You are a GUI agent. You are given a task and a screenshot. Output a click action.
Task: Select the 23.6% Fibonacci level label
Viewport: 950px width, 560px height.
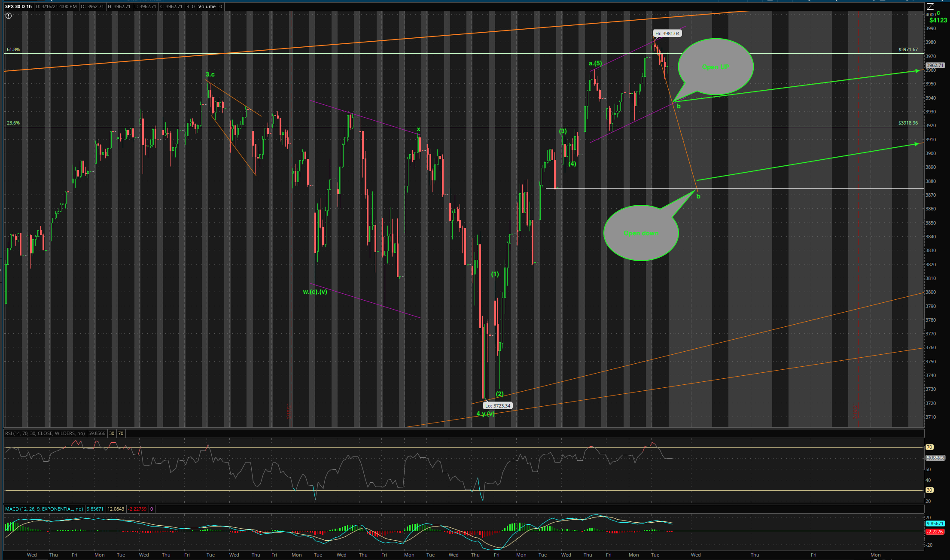coord(13,123)
